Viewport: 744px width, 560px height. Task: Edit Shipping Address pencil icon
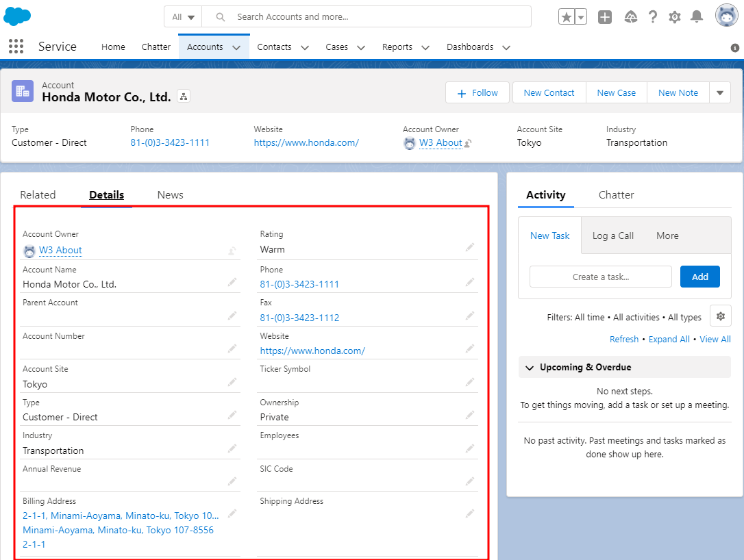click(x=470, y=513)
